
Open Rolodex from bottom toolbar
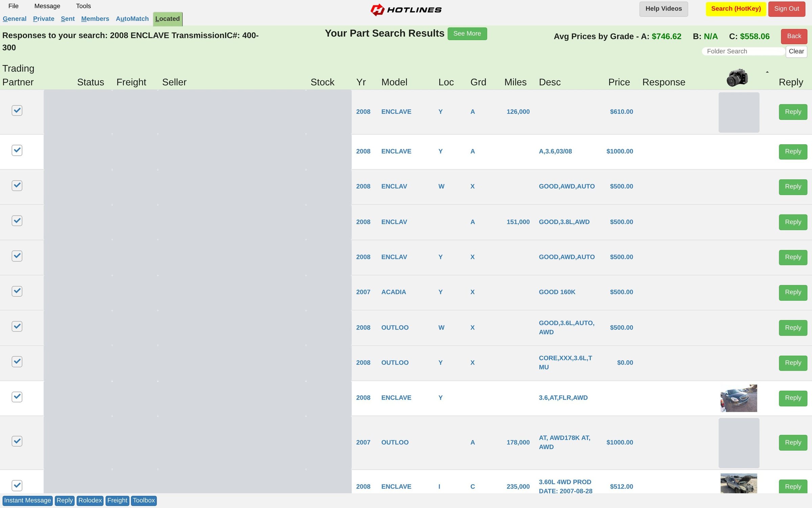90,501
